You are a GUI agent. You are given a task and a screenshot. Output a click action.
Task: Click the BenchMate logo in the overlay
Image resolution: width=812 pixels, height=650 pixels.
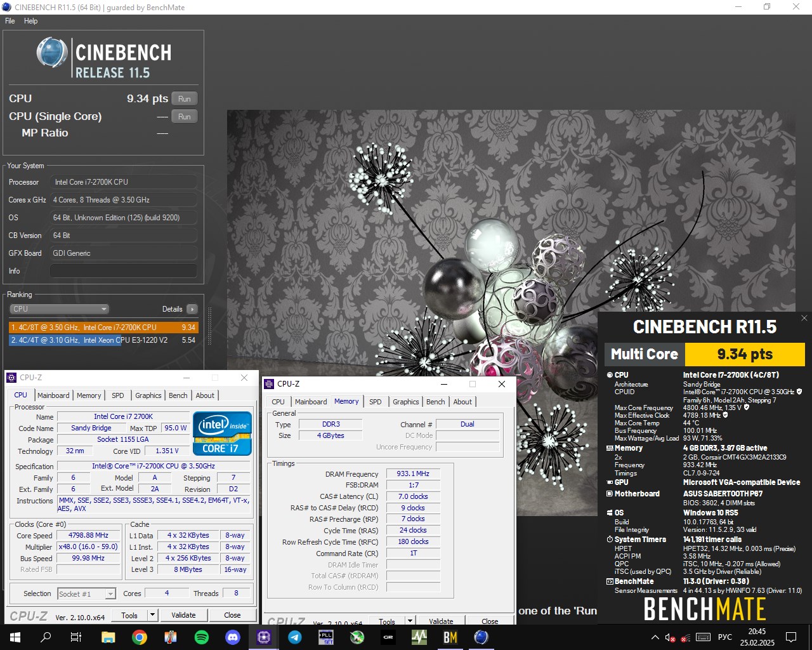(705, 609)
